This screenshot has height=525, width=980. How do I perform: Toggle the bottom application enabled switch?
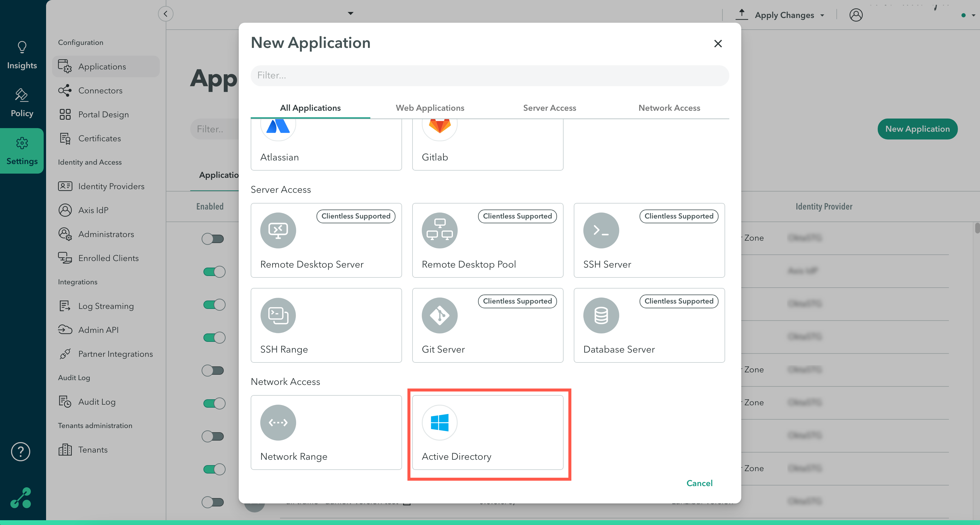coord(213,502)
